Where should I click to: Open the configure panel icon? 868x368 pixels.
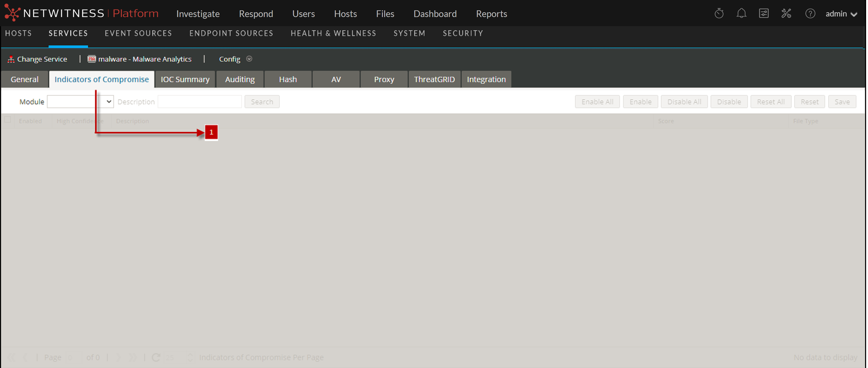pyautogui.click(x=764, y=14)
